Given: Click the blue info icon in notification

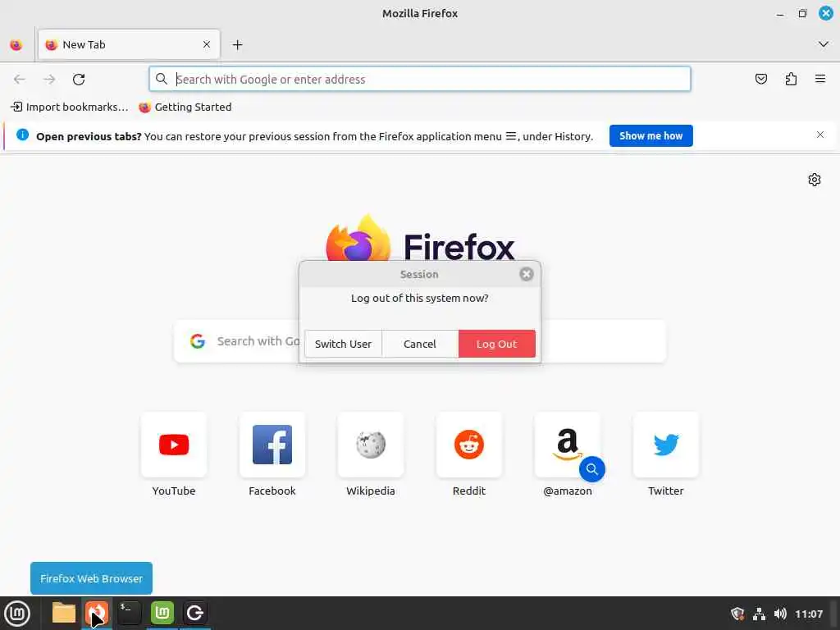Looking at the screenshot, I should (x=22, y=135).
